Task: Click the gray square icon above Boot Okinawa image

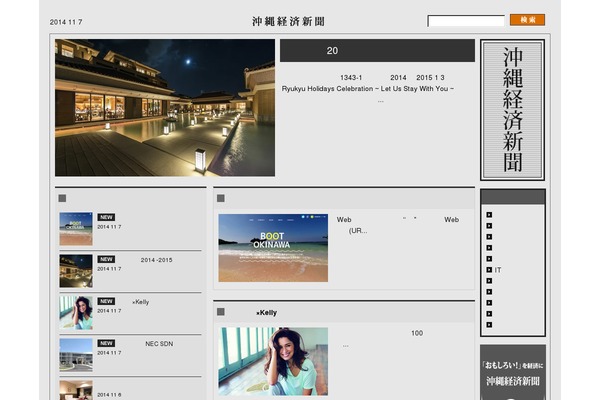Action: (x=221, y=198)
